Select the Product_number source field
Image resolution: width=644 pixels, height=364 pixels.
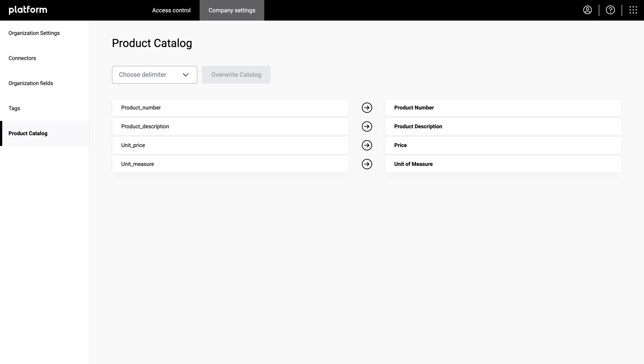(230, 108)
